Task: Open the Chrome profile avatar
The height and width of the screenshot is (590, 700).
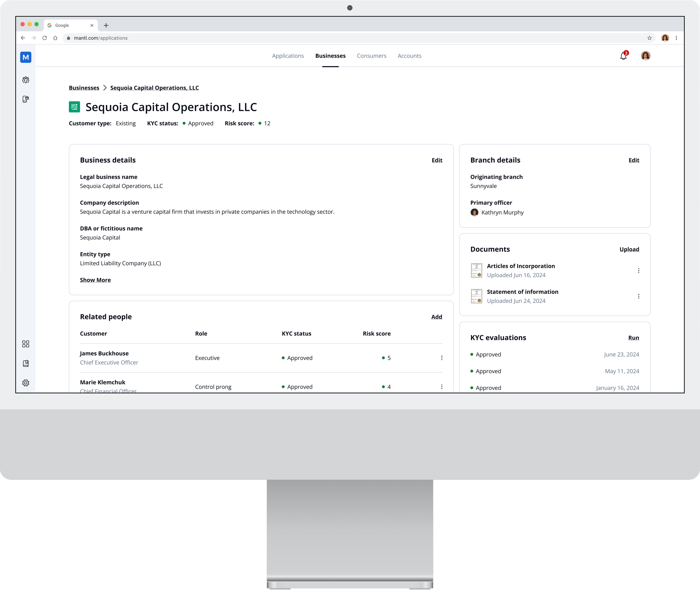Action: coord(665,38)
